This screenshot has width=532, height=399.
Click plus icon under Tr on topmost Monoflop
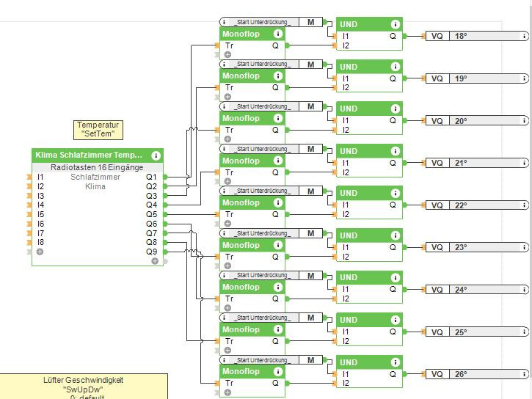(227, 55)
